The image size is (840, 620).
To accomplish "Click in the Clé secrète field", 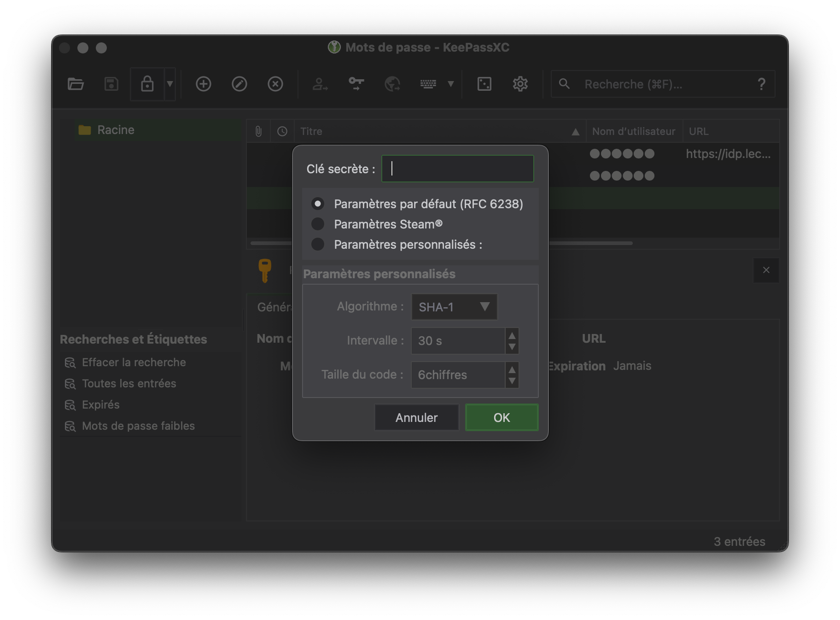I will coord(458,169).
